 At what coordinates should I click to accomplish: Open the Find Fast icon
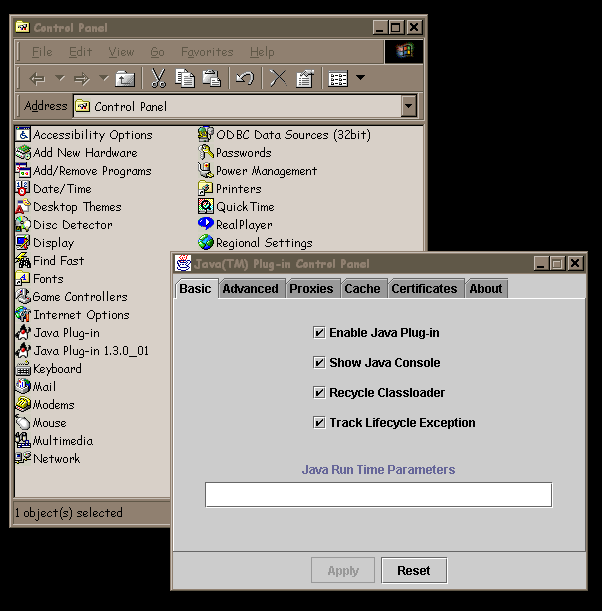23,260
